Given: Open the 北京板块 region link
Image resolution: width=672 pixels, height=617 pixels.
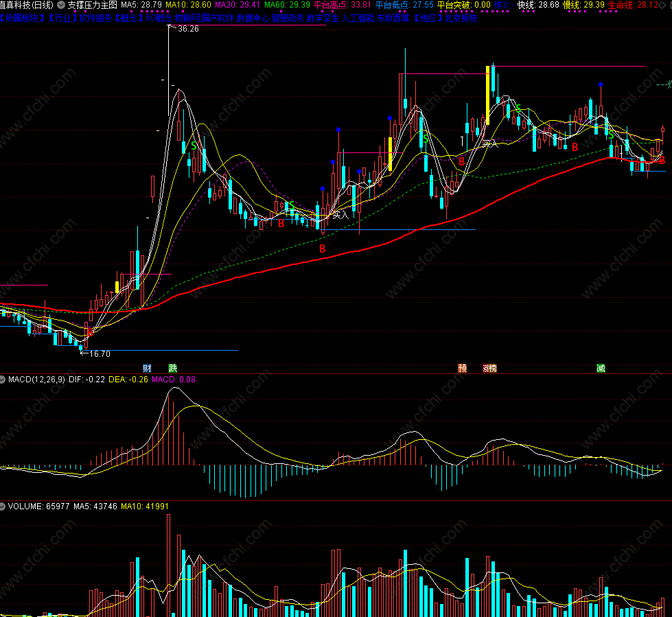Looking at the screenshot, I should pyautogui.click(x=461, y=18).
